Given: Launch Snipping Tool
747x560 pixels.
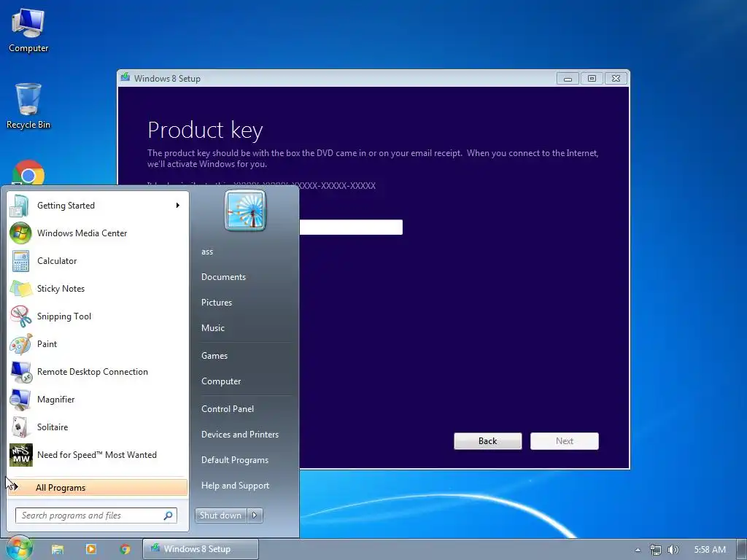Looking at the screenshot, I should [98, 316].
